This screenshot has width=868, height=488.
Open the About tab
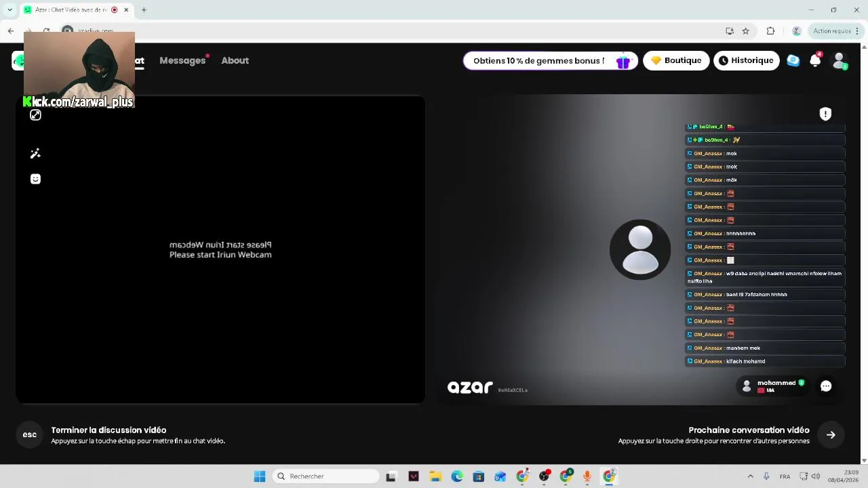(x=235, y=60)
